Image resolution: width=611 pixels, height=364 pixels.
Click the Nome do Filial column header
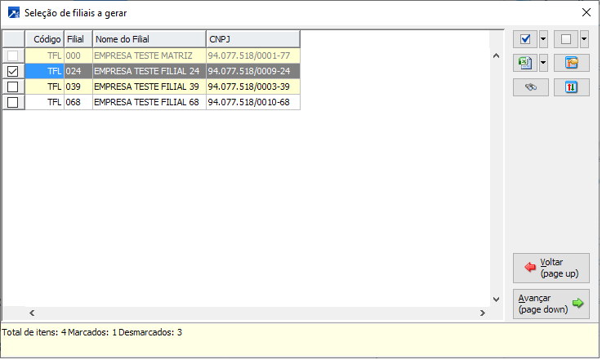click(x=149, y=39)
